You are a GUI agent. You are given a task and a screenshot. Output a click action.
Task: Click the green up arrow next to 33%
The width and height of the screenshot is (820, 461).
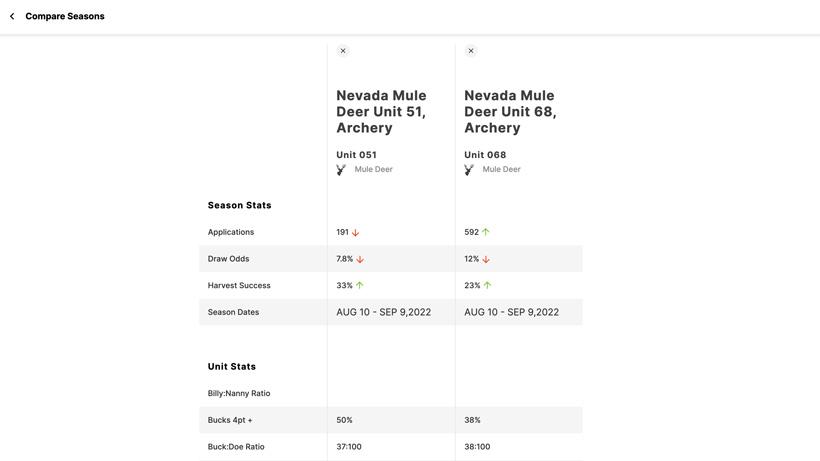point(360,286)
